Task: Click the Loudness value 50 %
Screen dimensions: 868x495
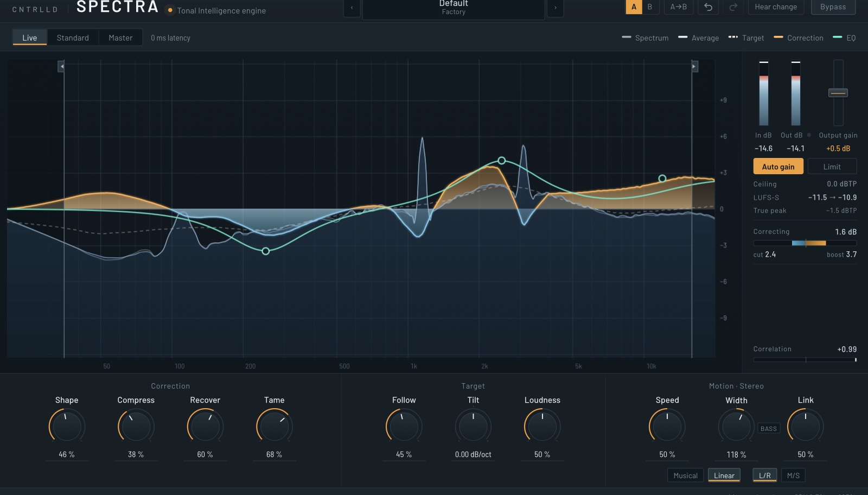Action: [542, 454]
